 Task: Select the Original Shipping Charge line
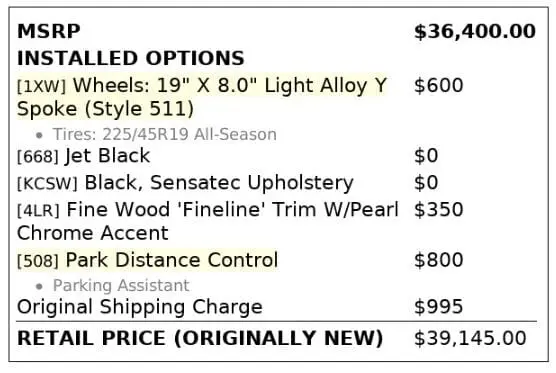140,307
